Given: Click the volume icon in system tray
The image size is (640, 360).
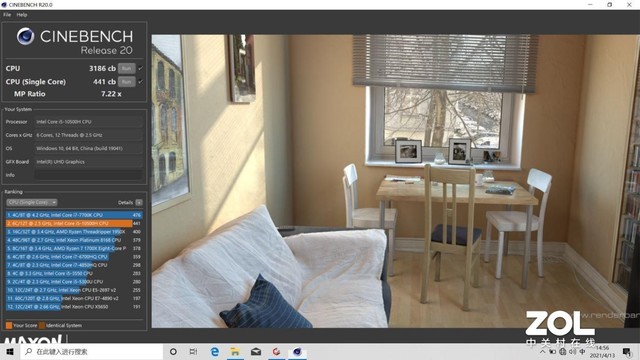Looking at the screenshot, I should 573,351.
